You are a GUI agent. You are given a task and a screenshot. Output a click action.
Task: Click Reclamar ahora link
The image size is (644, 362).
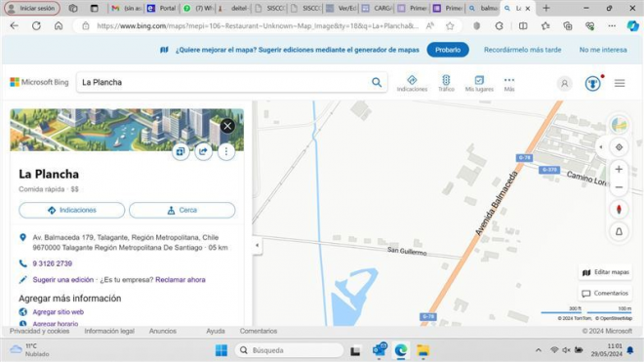pyautogui.click(x=181, y=279)
